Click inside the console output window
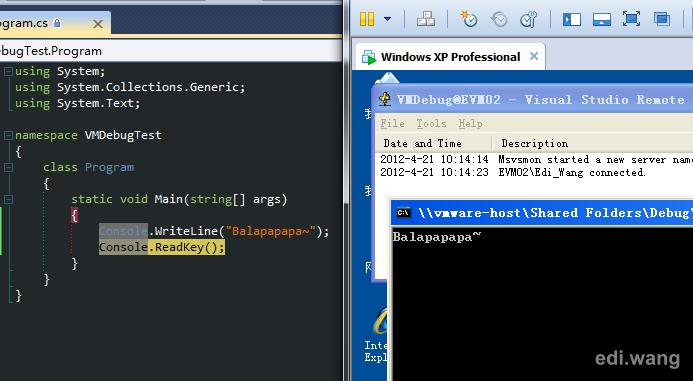 (x=542, y=305)
